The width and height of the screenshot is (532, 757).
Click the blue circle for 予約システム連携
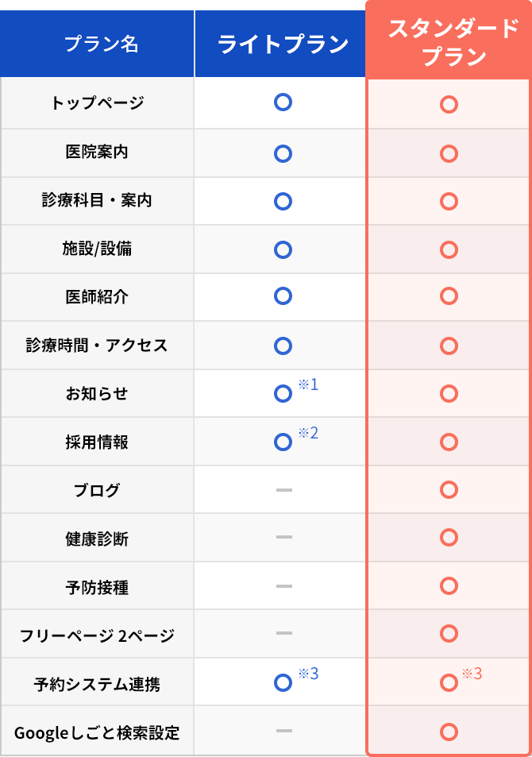point(283,682)
